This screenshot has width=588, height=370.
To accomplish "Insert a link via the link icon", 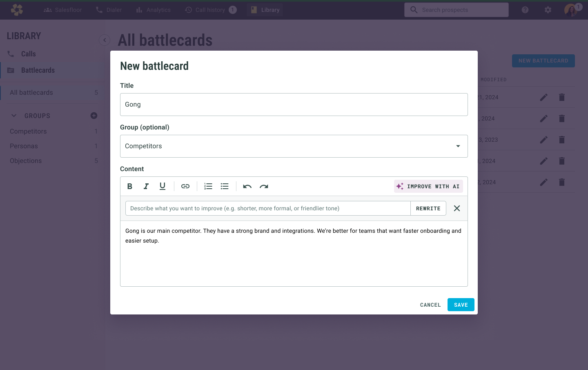I will tap(185, 186).
